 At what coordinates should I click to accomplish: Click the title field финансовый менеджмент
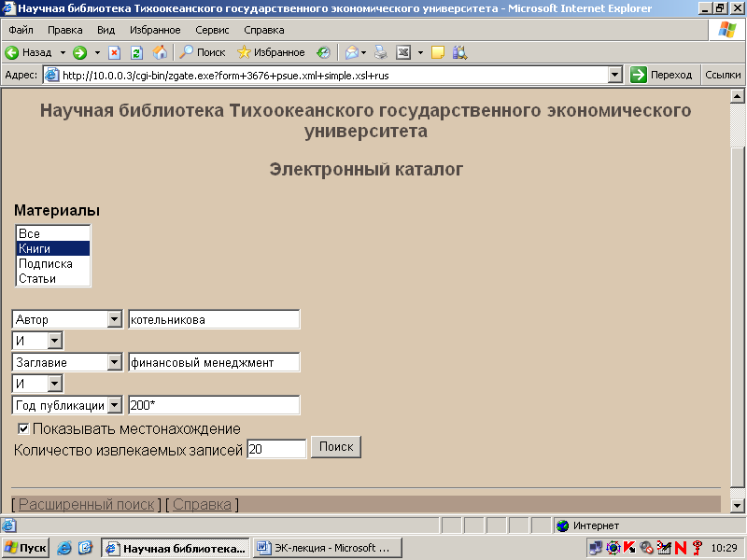tap(214, 362)
